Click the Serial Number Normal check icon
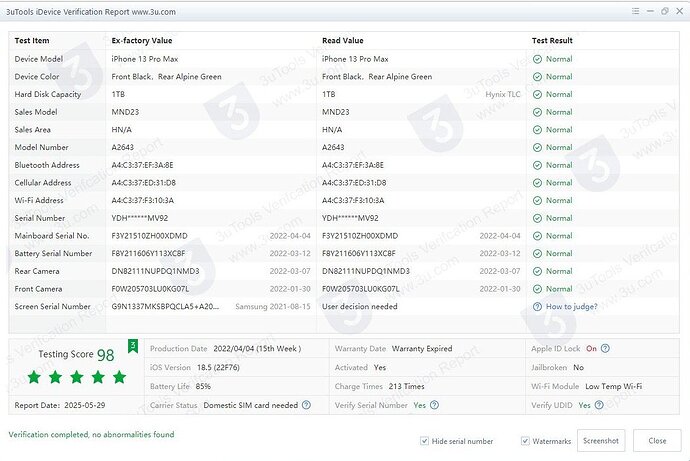690x461 pixels. click(x=537, y=218)
